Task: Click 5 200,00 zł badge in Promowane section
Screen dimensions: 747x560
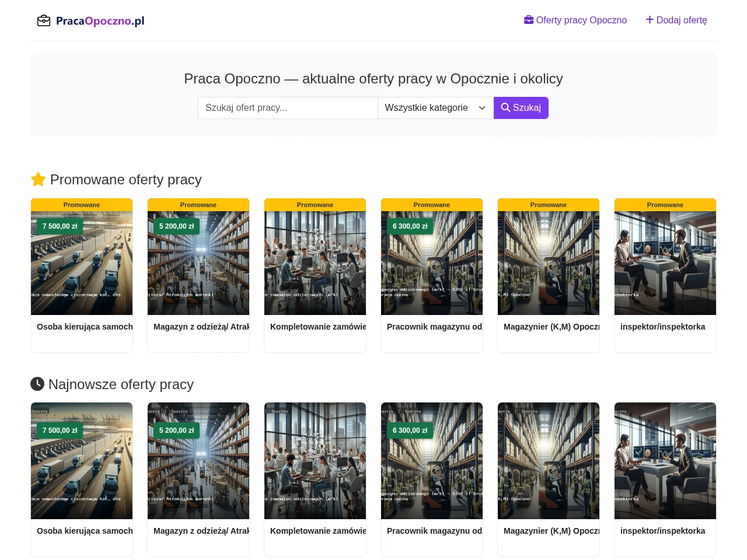Action: pyautogui.click(x=176, y=226)
